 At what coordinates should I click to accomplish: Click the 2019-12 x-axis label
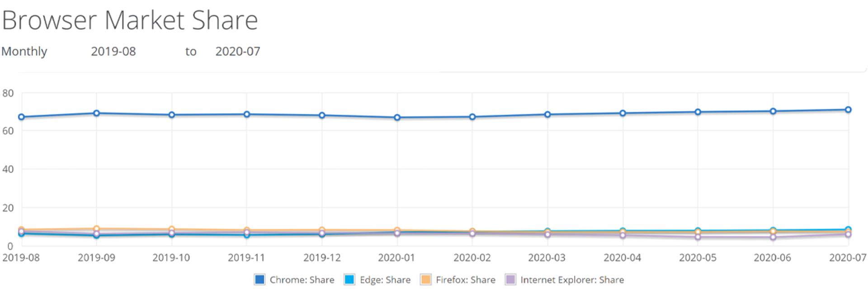tap(322, 258)
